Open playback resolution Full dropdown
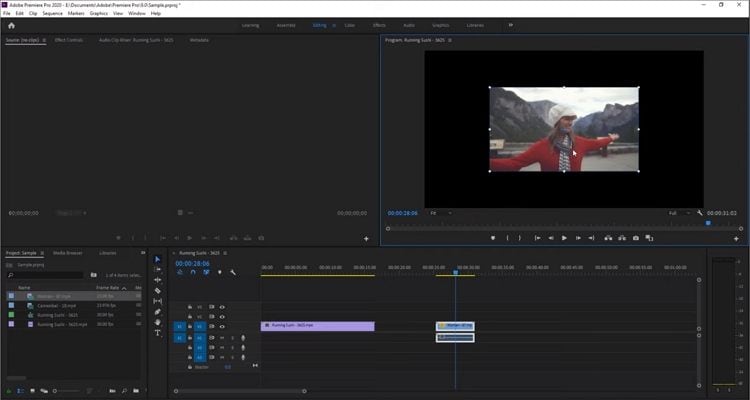Screen dimensions: 750x400 679,213
